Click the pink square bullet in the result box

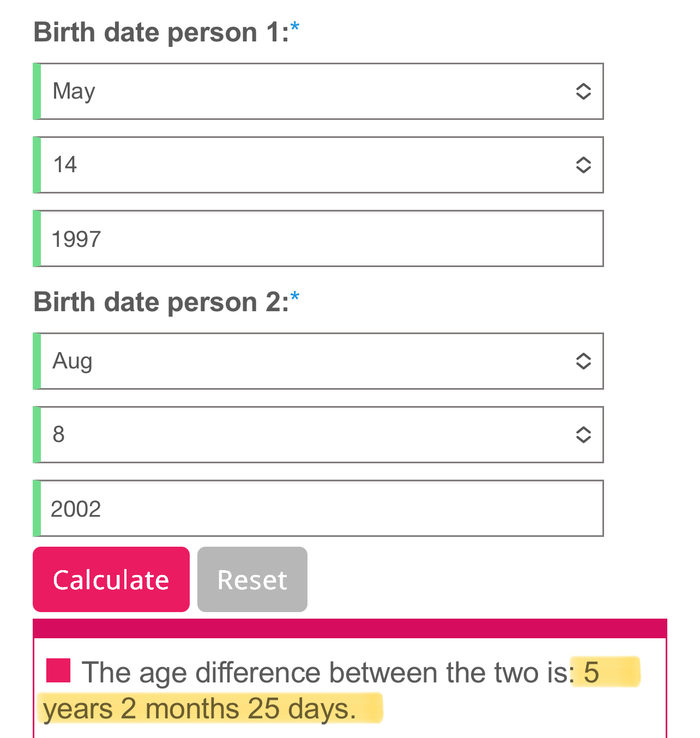pos(58,670)
